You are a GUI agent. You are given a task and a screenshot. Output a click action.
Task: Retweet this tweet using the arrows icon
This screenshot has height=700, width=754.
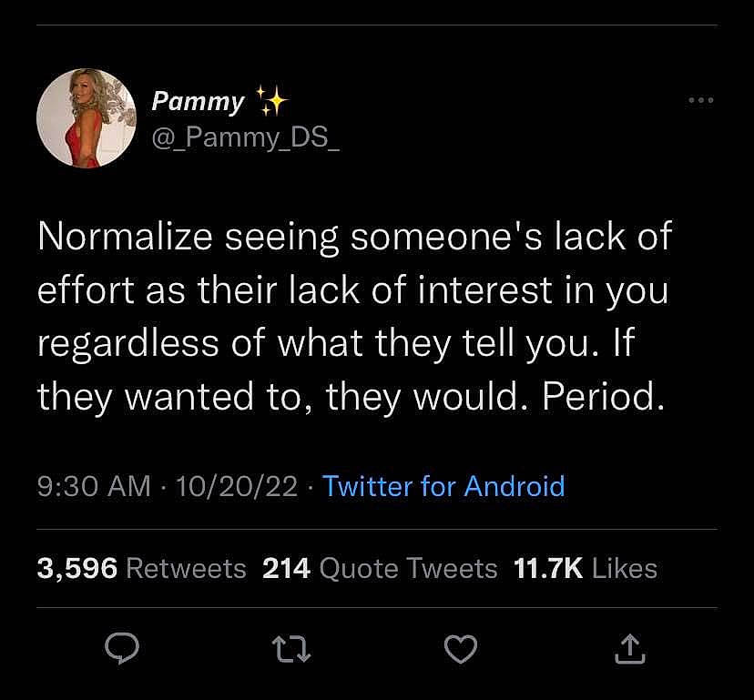click(291, 648)
